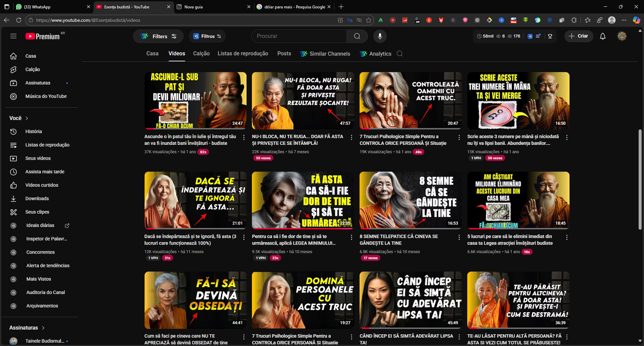
Task: Submit search using the magnifier button
Action: pyautogui.click(x=357, y=36)
